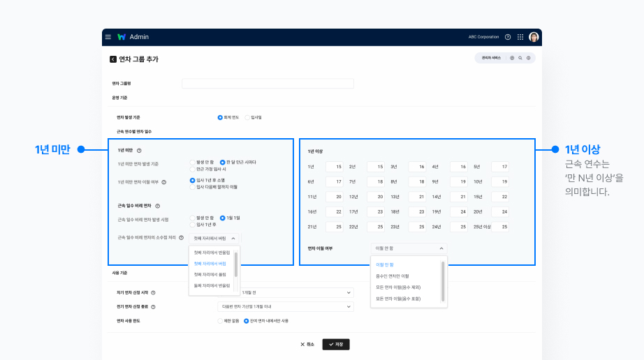Choose 첫째 자리에서 반올림 from the list

click(212, 253)
